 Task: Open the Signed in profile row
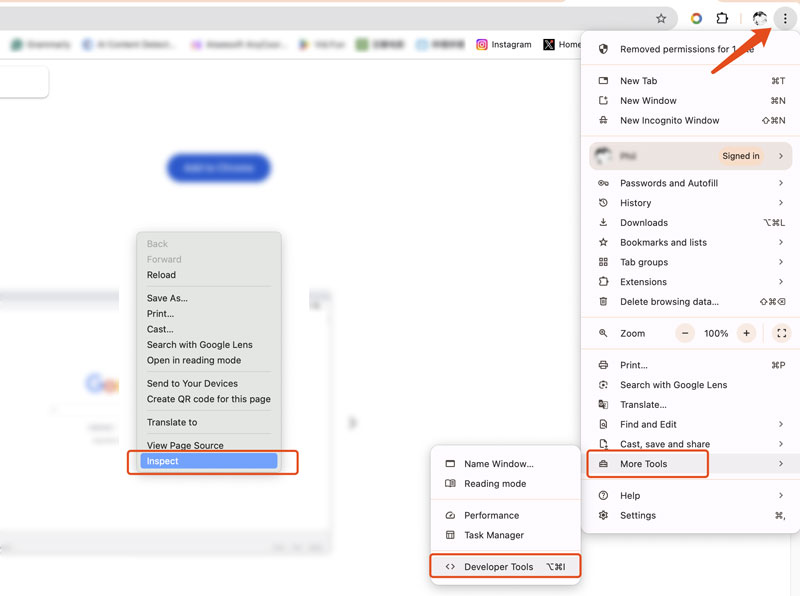click(691, 156)
